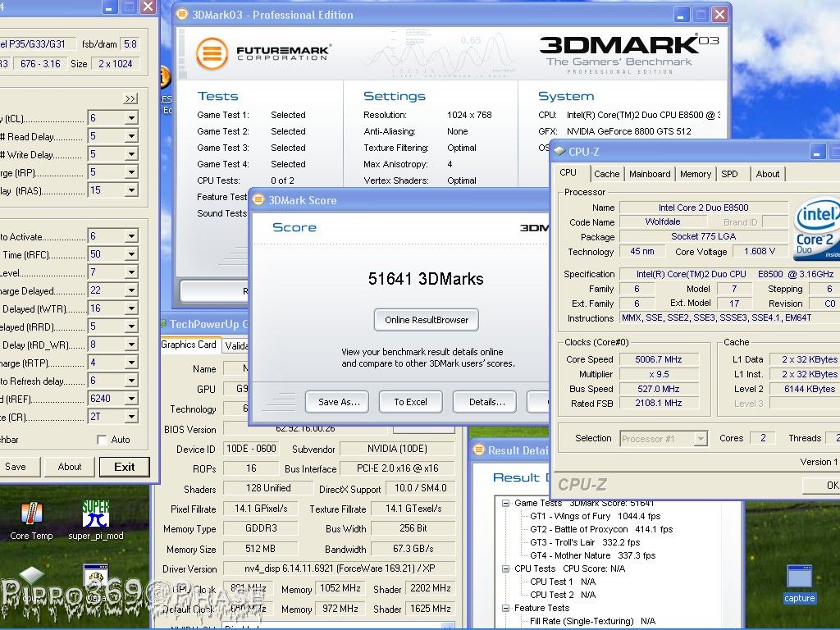The image size is (840, 630).
Task: Click the Level 2 cache value 6144 KBytes
Action: tap(806, 389)
